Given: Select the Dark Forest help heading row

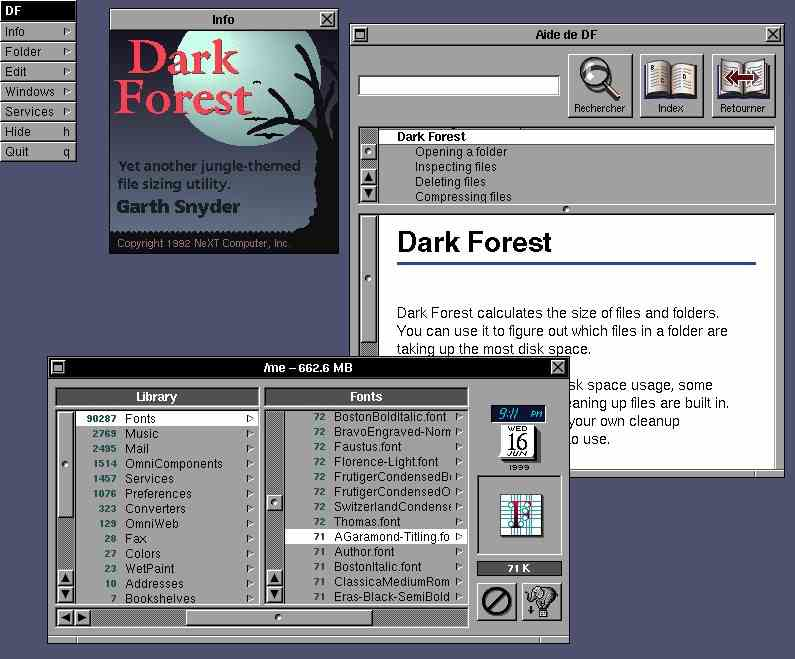Looking at the screenshot, I should 576,136.
